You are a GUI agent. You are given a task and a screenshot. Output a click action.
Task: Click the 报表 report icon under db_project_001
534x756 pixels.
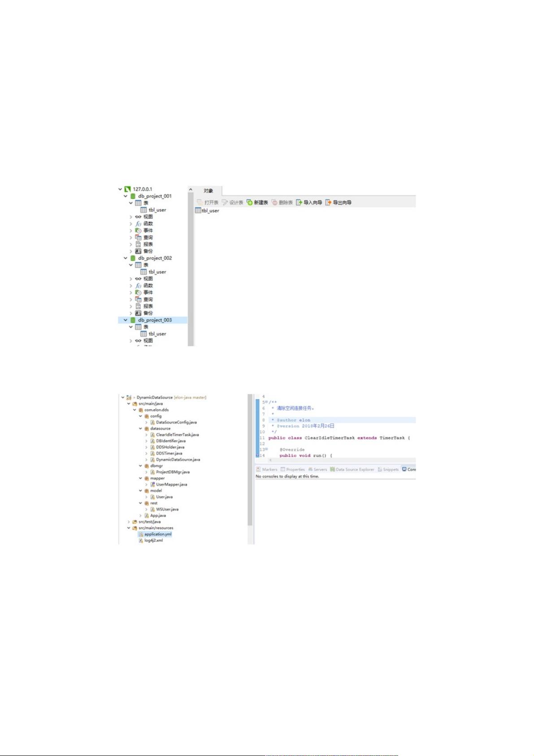[x=139, y=245]
